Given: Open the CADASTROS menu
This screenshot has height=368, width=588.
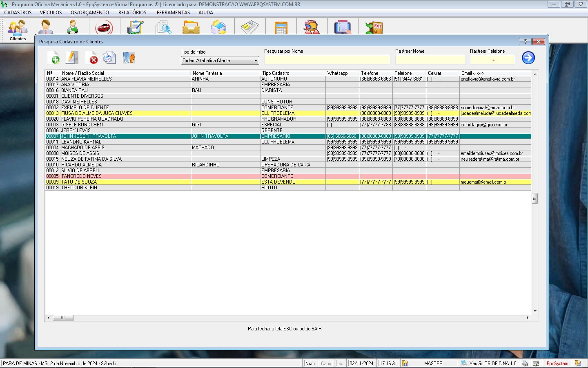Looking at the screenshot, I should (x=18, y=13).
